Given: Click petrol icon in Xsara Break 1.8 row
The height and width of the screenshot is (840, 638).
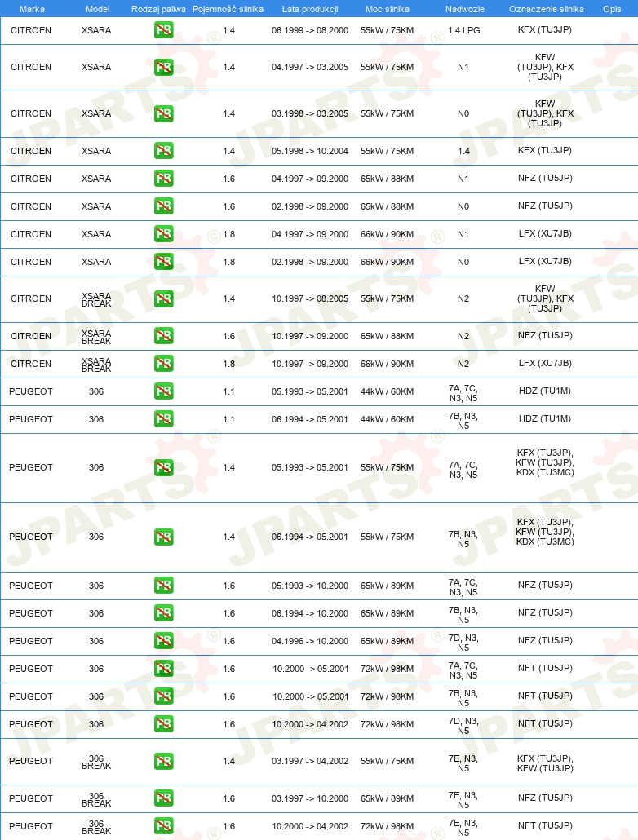Looking at the screenshot, I should click(163, 364).
